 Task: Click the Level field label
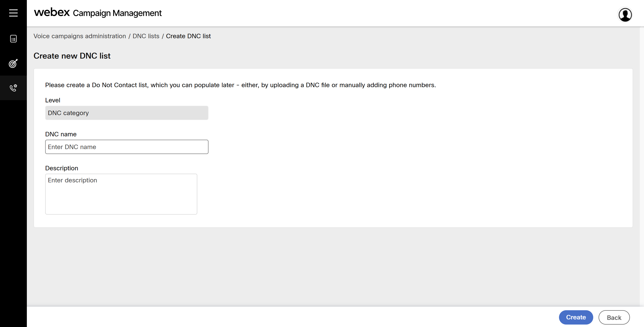click(53, 100)
